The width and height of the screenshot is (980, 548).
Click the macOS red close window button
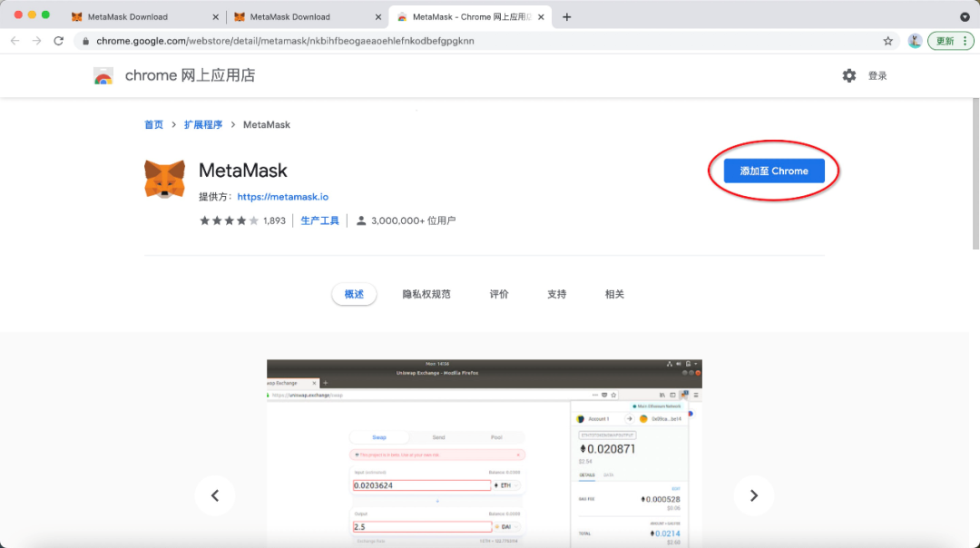(18, 15)
